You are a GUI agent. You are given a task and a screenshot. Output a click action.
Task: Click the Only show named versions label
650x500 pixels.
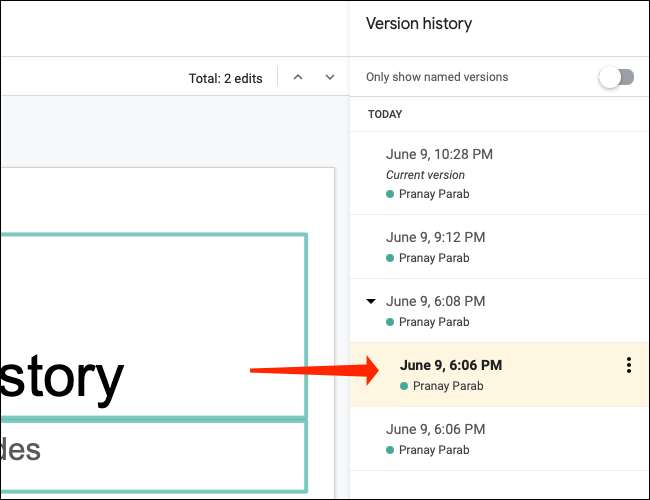coord(437,78)
